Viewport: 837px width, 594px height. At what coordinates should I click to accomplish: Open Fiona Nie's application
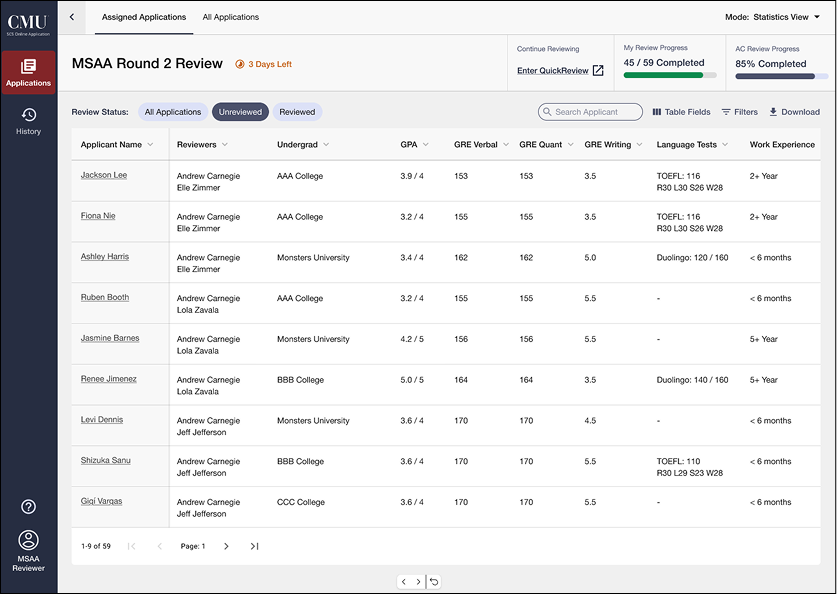(98, 216)
